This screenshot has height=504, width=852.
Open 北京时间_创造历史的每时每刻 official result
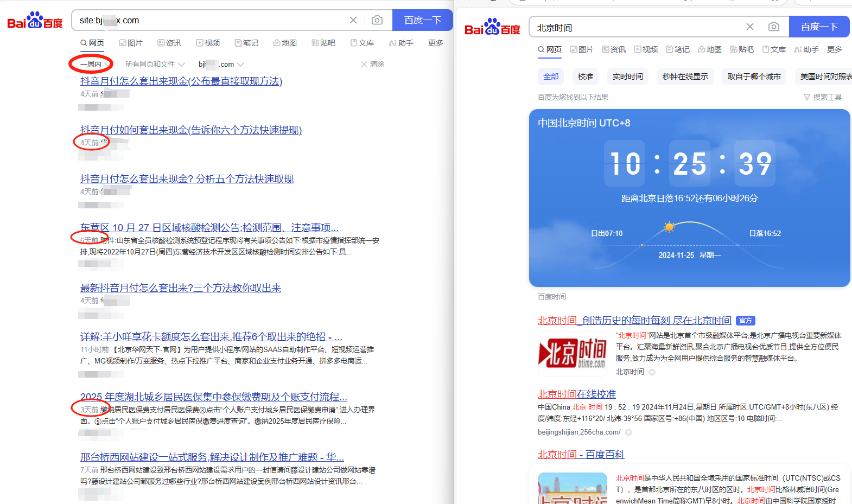click(634, 321)
